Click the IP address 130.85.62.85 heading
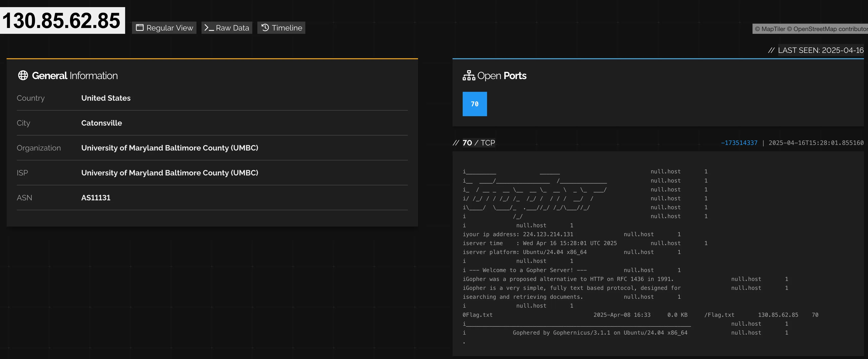The width and height of the screenshot is (868, 359). (62, 20)
